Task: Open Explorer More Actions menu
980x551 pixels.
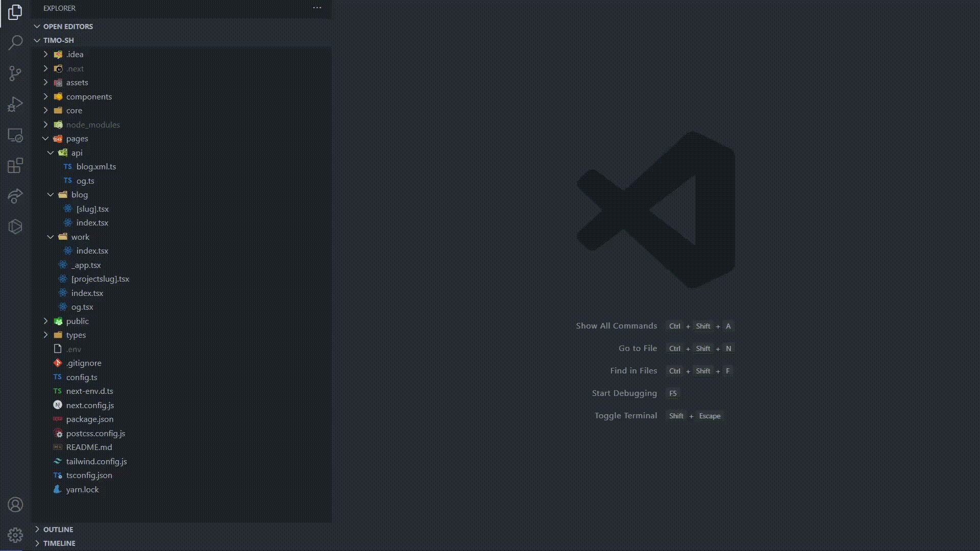Action: pos(317,8)
